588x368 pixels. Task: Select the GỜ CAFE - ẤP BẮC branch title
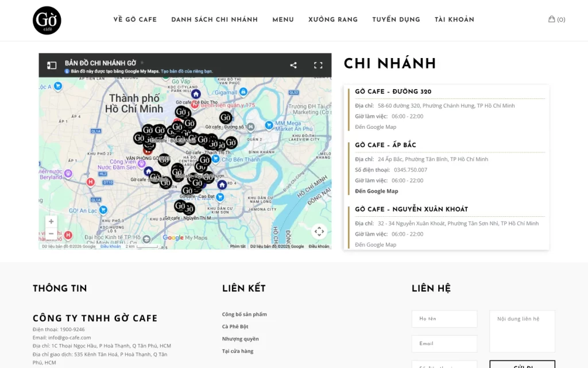(385, 145)
